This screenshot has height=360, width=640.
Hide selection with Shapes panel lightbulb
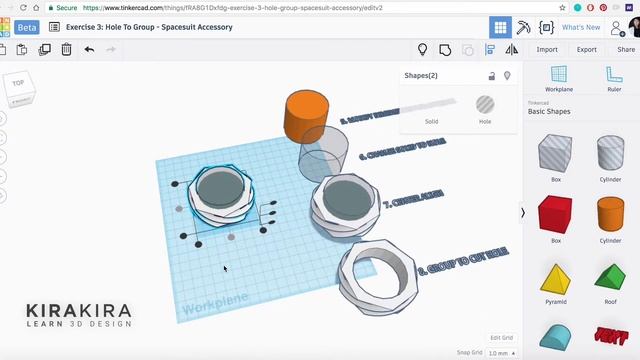(507, 76)
